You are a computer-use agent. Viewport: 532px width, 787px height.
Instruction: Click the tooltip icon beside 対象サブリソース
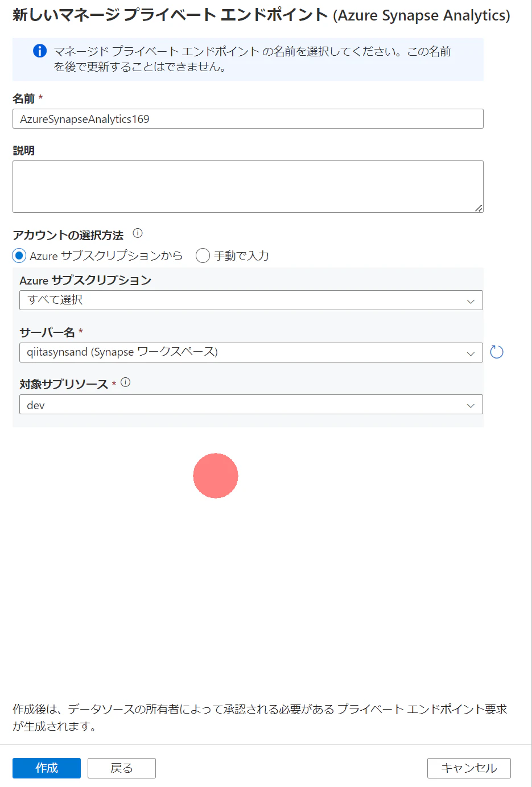[x=125, y=382]
